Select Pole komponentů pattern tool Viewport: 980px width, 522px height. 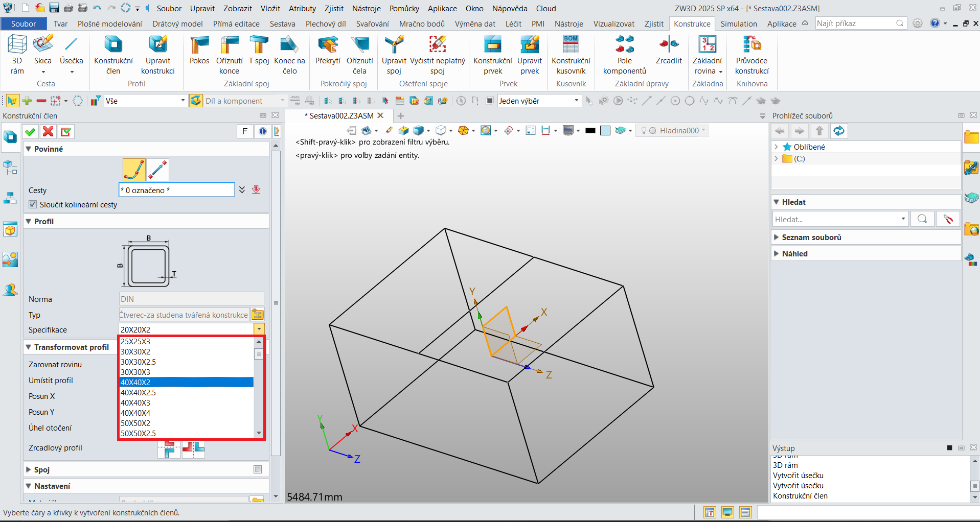coord(625,55)
